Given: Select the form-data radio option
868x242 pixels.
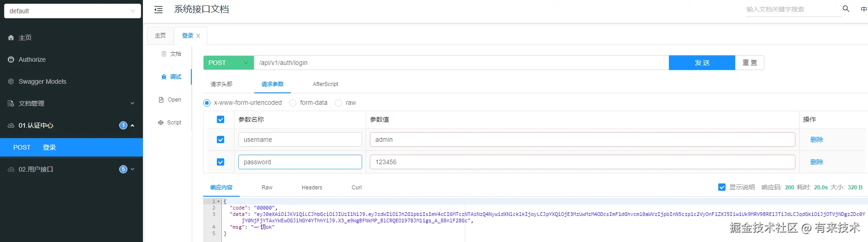Looking at the screenshot, I should 293,103.
